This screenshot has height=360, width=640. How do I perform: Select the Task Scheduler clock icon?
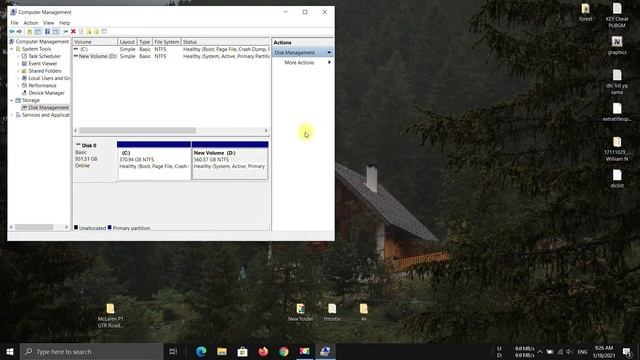pyautogui.click(x=24, y=56)
